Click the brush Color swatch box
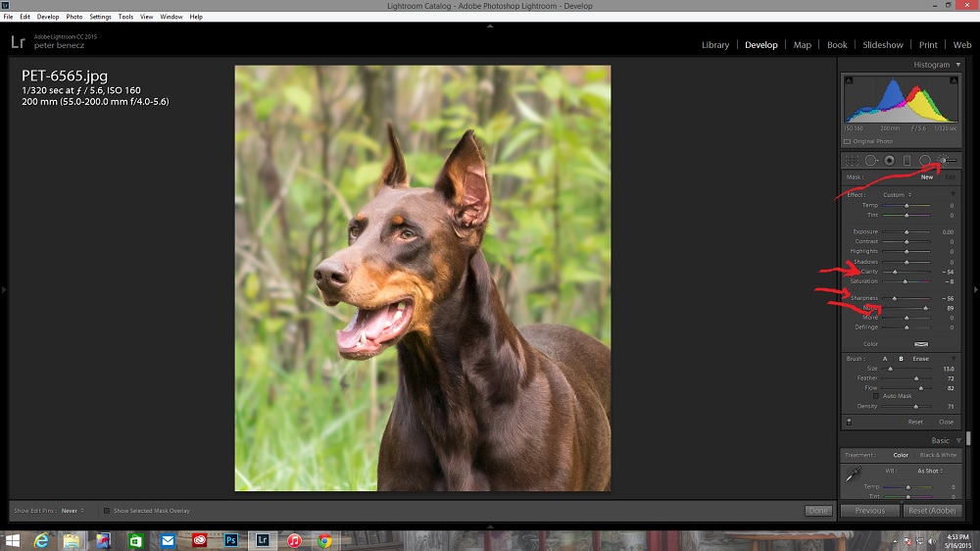The image size is (980, 551). click(921, 344)
